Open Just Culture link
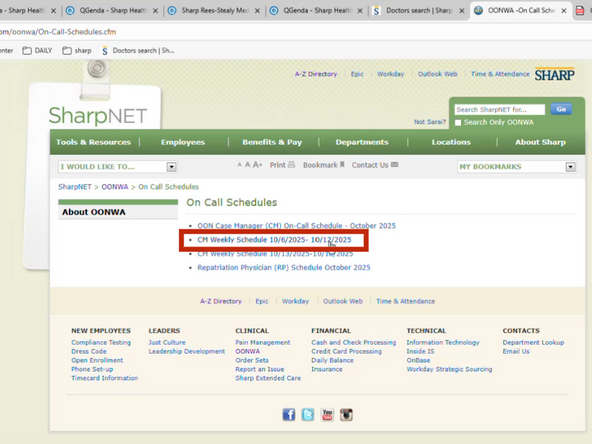The width and height of the screenshot is (592, 444). (x=167, y=342)
